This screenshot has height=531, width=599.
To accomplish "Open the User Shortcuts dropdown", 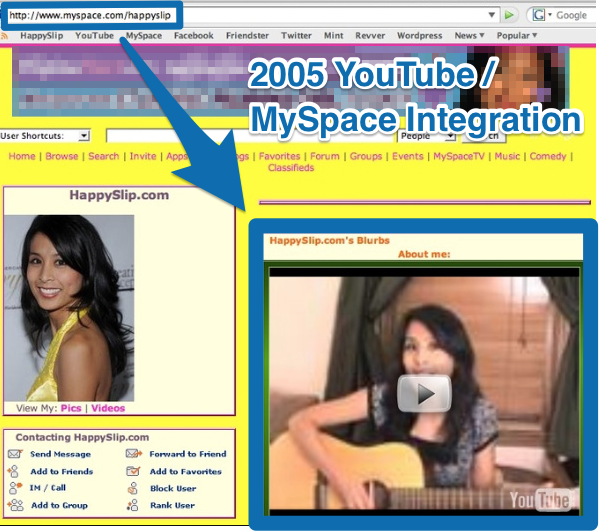I will [x=45, y=136].
